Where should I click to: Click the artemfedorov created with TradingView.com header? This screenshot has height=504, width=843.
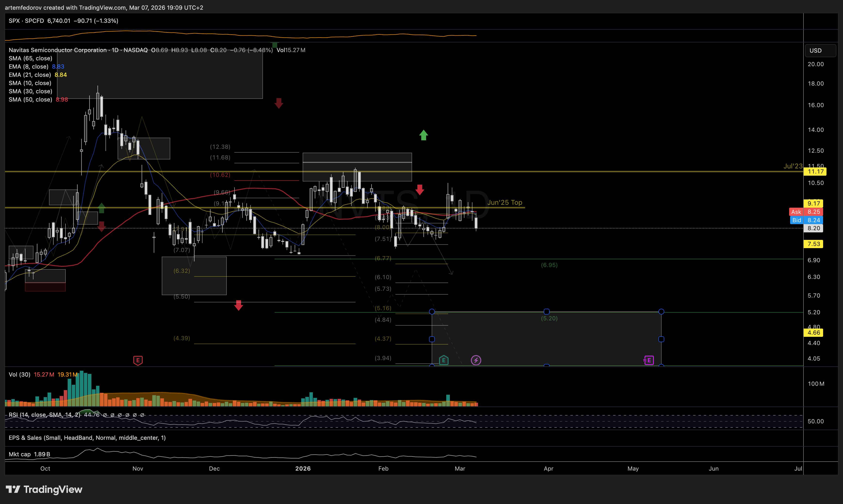point(104,8)
